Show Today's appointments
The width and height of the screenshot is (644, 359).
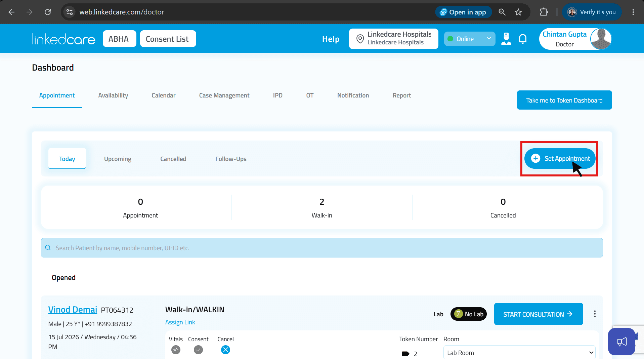(67, 159)
